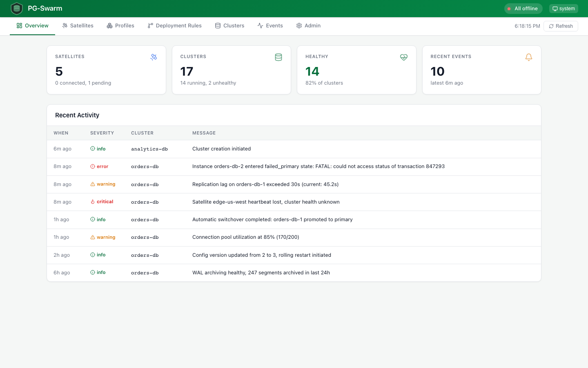This screenshot has width=588, height=368.
Task: Click the red status dot beside All offline
Action: tap(509, 9)
